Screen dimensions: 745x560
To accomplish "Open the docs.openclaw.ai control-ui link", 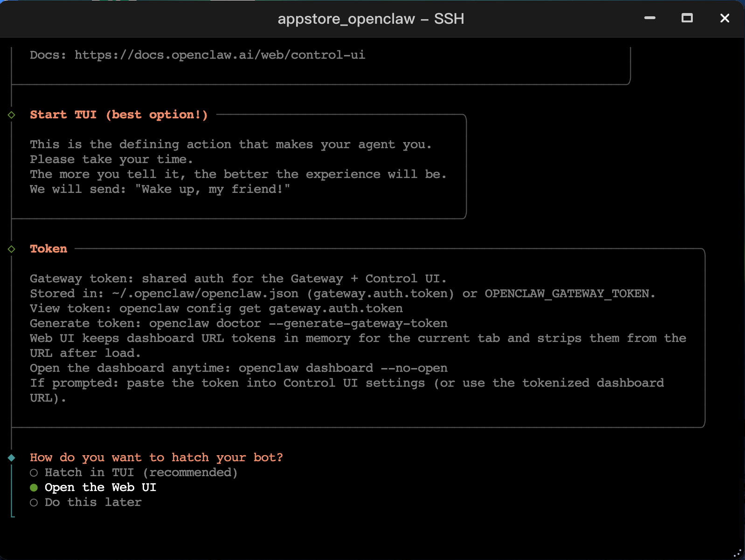I will pyautogui.click(x=220, y=55).
